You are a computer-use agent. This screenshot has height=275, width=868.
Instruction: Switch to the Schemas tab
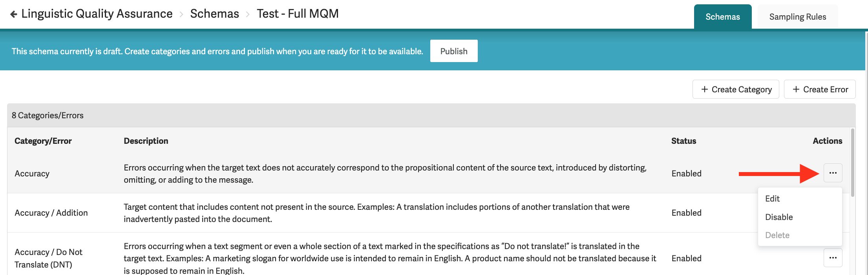click(722, 17)
